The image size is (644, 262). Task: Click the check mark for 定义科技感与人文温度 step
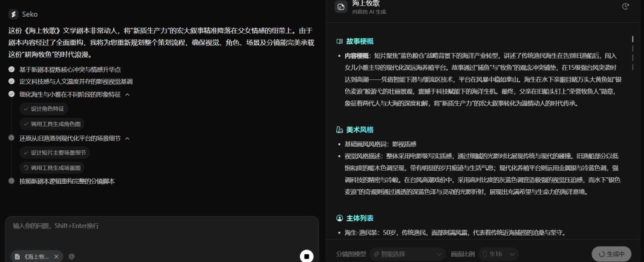pos(11,81)
